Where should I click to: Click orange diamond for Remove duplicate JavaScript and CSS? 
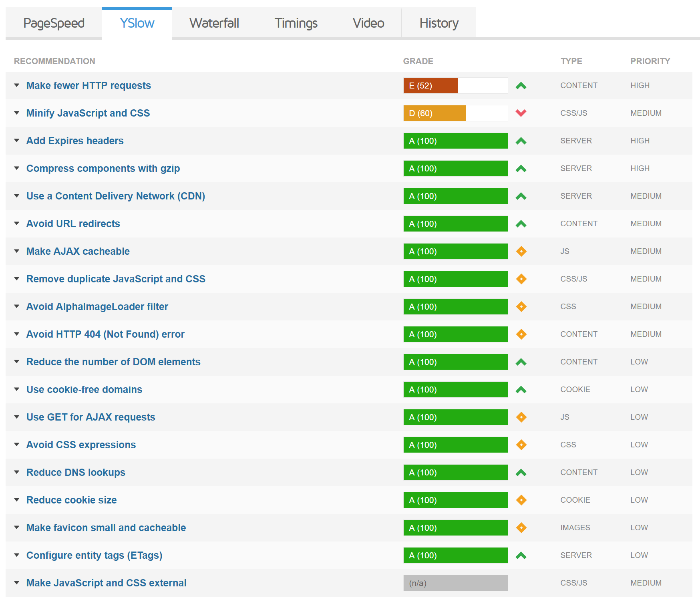point(521,279)
